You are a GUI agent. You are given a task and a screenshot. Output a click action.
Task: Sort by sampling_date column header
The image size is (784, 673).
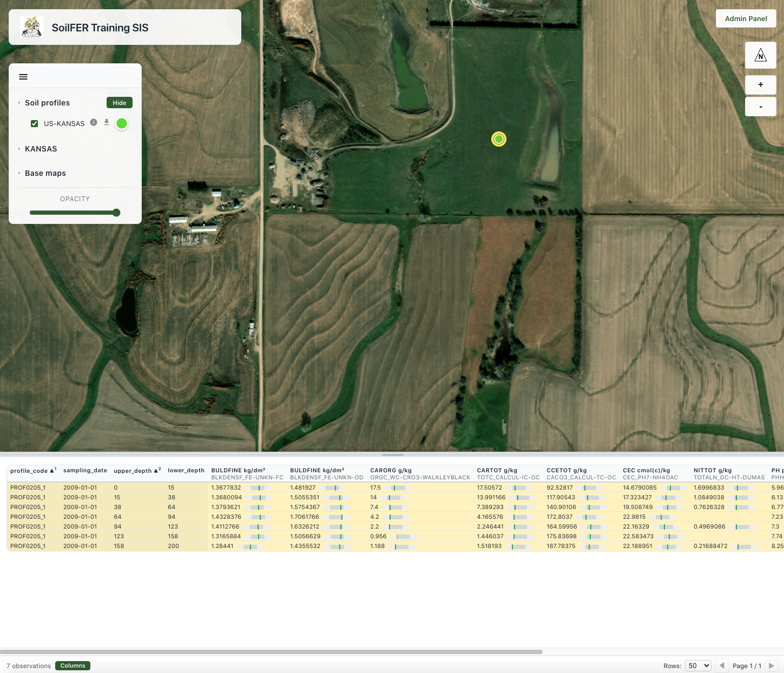tap(85, 470)
